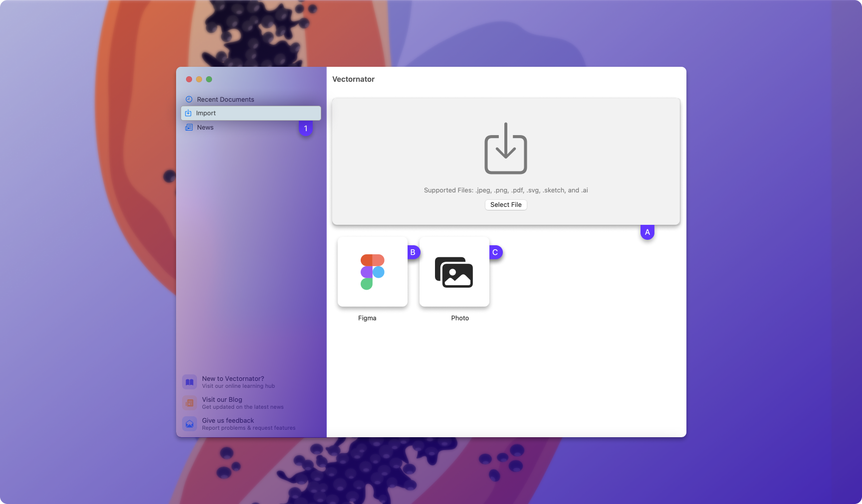
Task: Click the feedback envelope icon
Action: pyautogui.click(x=190, y=424)
